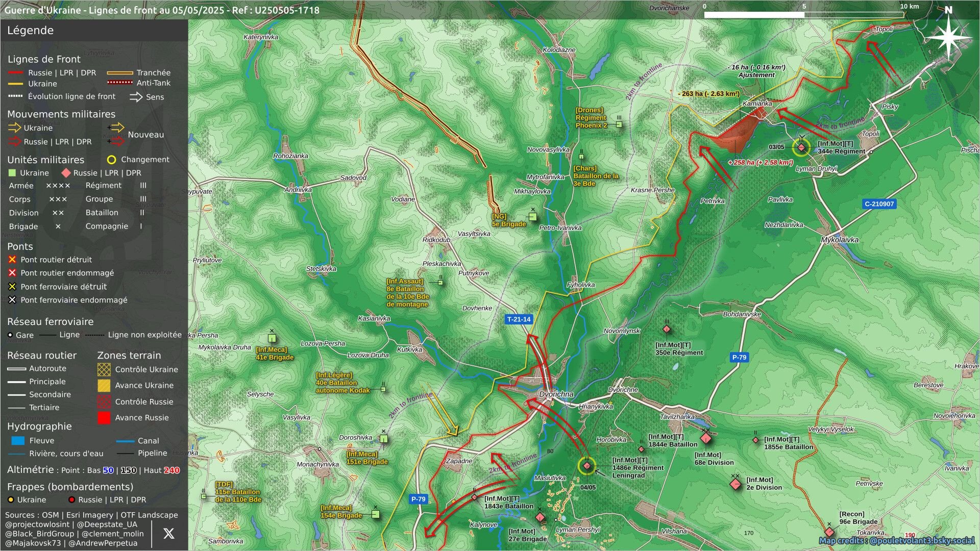Screen dimensions: 980x551
Task: Click the 1855e Bataillon unit marker
Action: click(x=756, y=440)
